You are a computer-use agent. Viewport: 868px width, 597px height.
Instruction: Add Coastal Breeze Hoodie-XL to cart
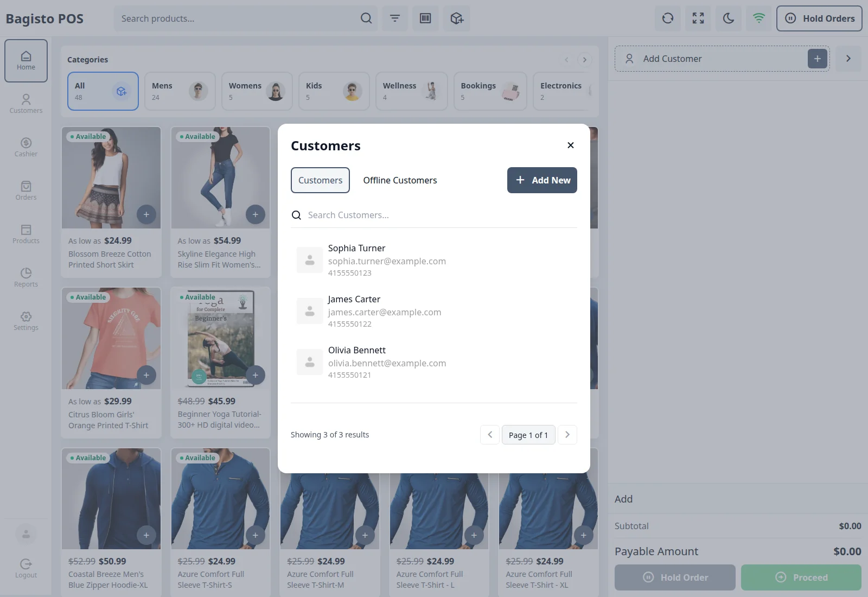pyautogui.click(x=146, y=535)
